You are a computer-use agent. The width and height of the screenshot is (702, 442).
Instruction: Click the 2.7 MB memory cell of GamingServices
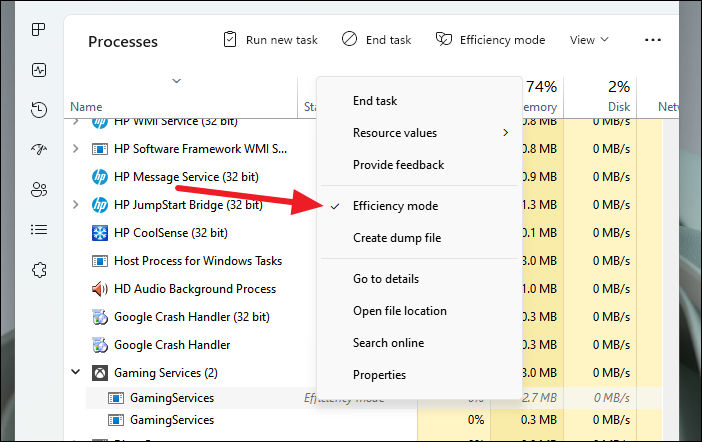click(539, 398)
